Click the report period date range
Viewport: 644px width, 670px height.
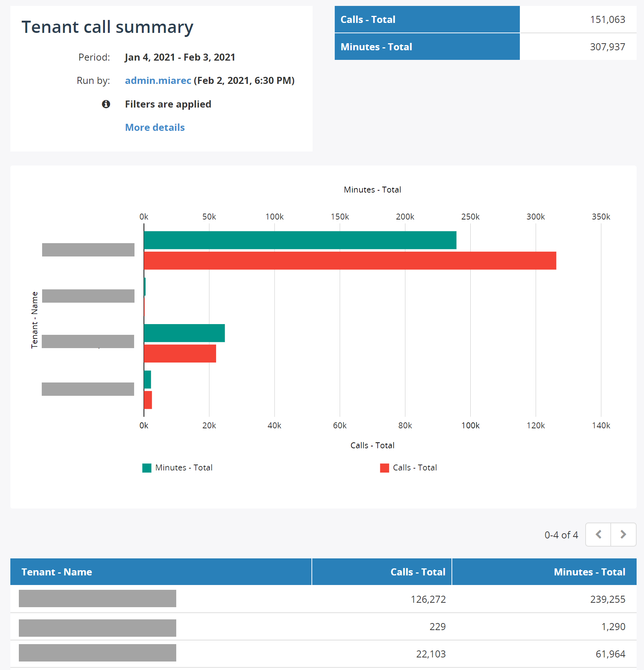tap(180, 57)
